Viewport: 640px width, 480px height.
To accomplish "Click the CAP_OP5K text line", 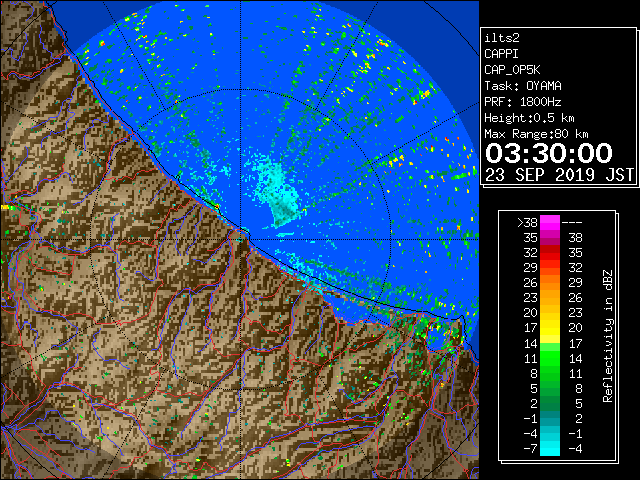I will pos(512,70).
